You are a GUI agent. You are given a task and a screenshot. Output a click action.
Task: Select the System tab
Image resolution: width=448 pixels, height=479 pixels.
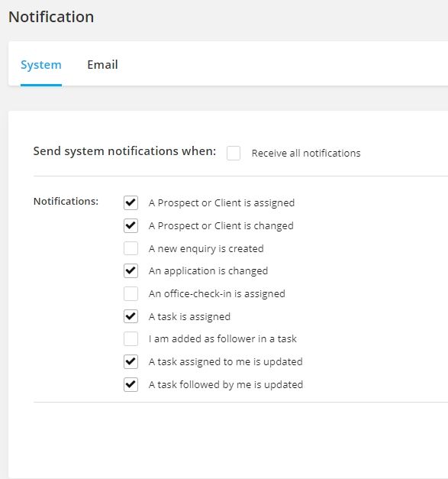point(41,65)
